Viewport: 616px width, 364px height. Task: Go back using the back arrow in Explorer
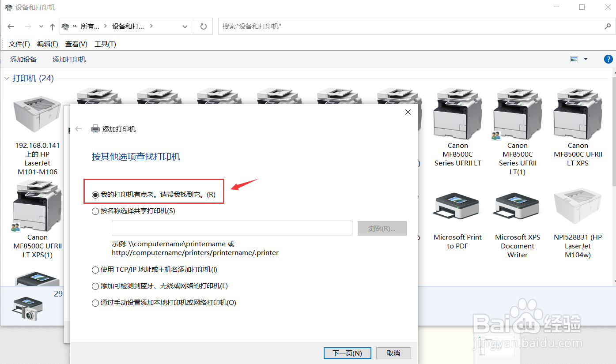click(x=11, y=26)
